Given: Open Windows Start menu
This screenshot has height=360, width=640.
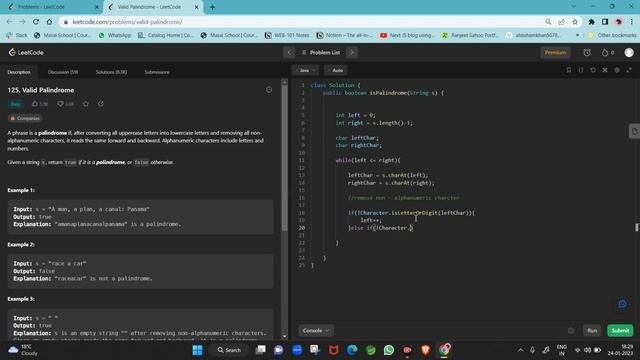Looking at the screenshot, I should pos(198,350).
